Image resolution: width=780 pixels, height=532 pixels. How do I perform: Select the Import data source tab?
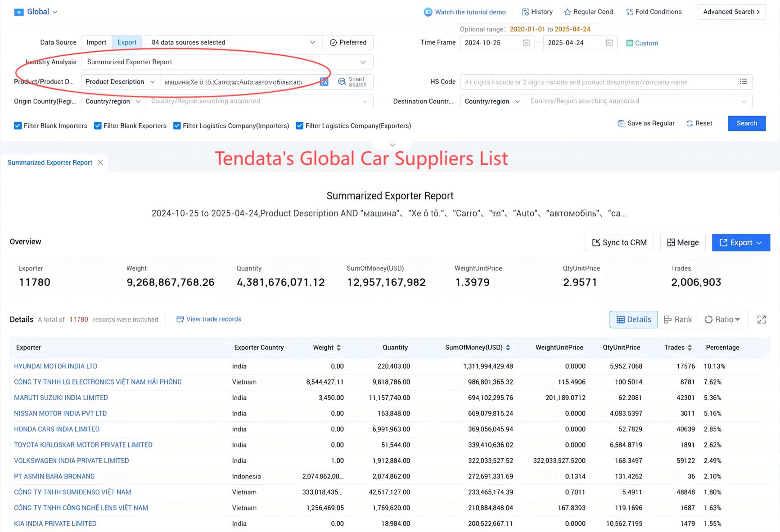96,42
